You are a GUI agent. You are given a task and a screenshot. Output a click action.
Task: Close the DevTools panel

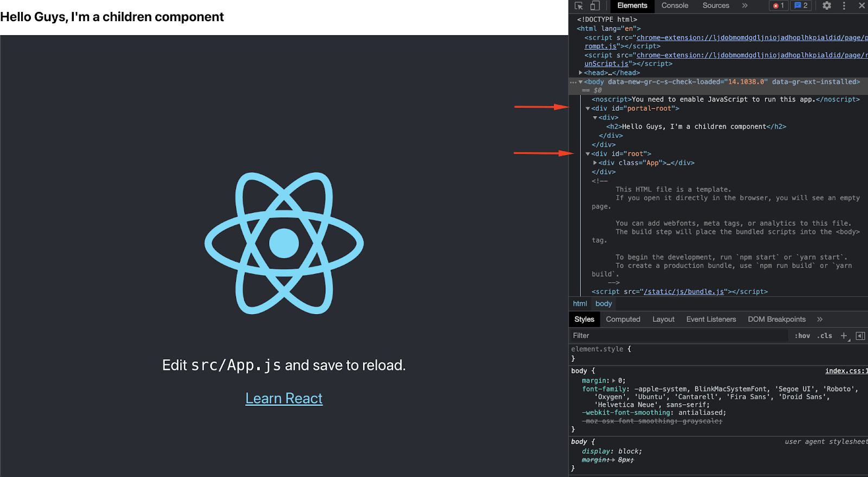tap(861, 5)
